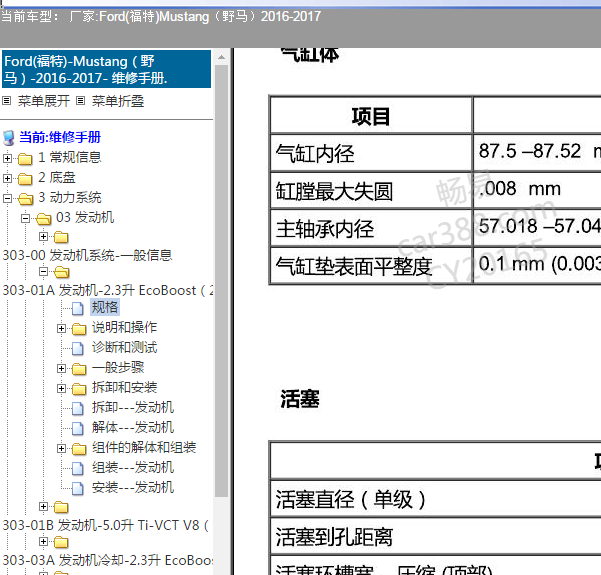Click page icon beside 规格
601x575 pixels.
pyautogui.click(x=78, y=308)
